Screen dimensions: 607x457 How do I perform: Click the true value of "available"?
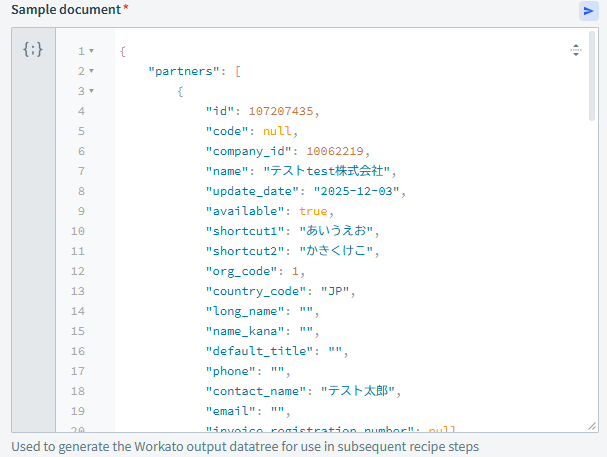coord(313,211)
